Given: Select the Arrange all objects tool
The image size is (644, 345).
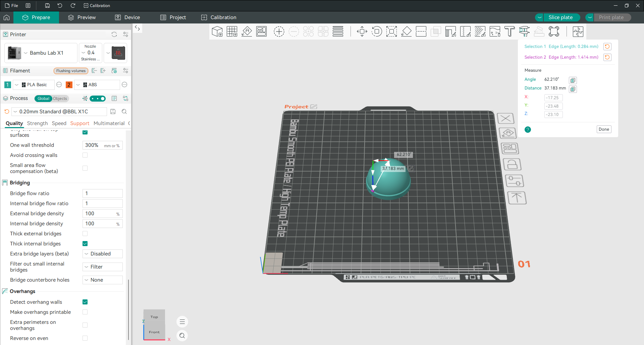Looking at the screenshot, I should click(261, 32).
